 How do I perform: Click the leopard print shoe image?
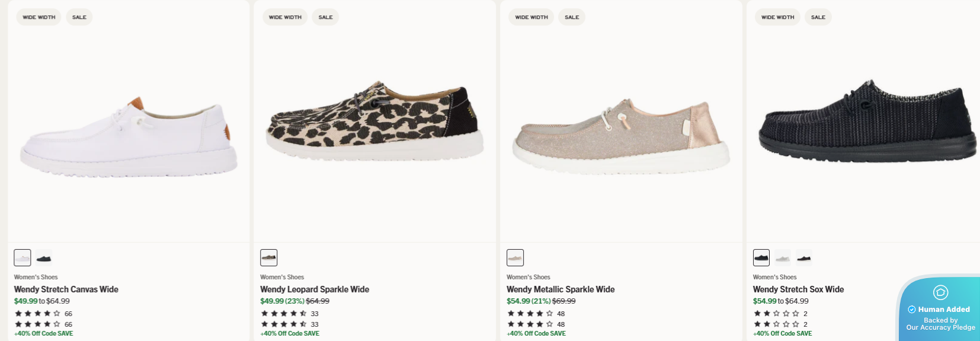[x=374, y=125]
